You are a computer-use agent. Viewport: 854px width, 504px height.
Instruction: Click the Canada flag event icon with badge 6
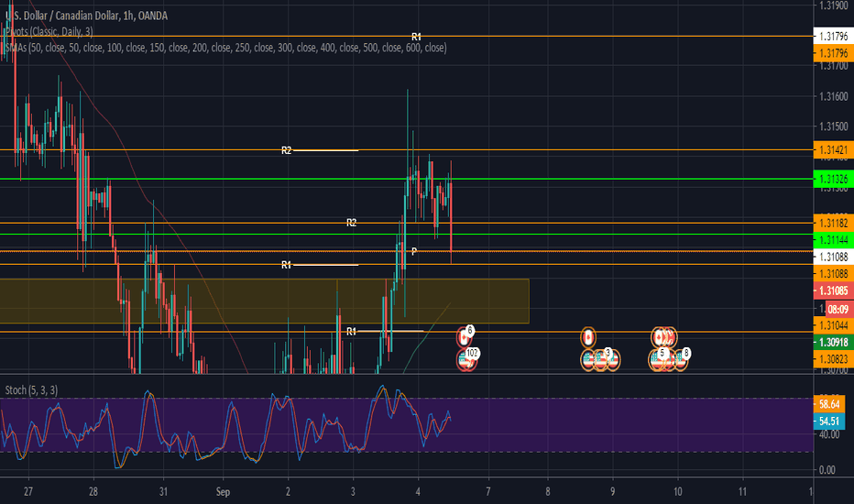464,338
